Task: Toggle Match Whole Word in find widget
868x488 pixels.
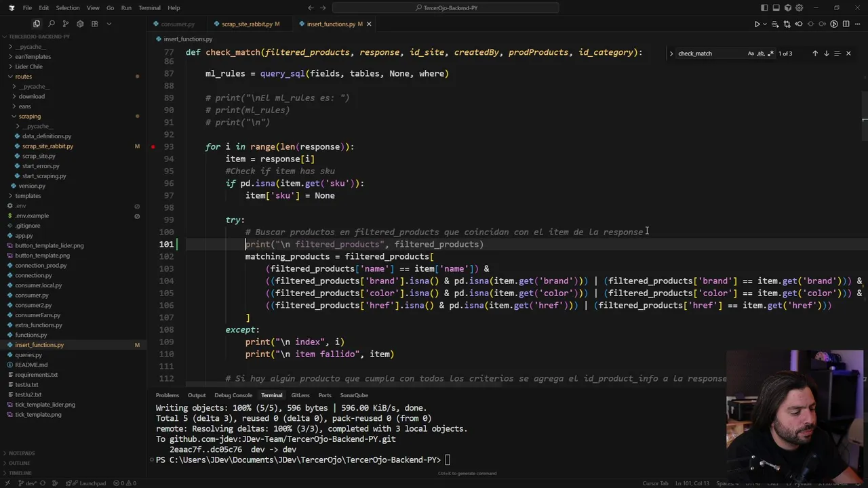Action: (x=761, y=54)
